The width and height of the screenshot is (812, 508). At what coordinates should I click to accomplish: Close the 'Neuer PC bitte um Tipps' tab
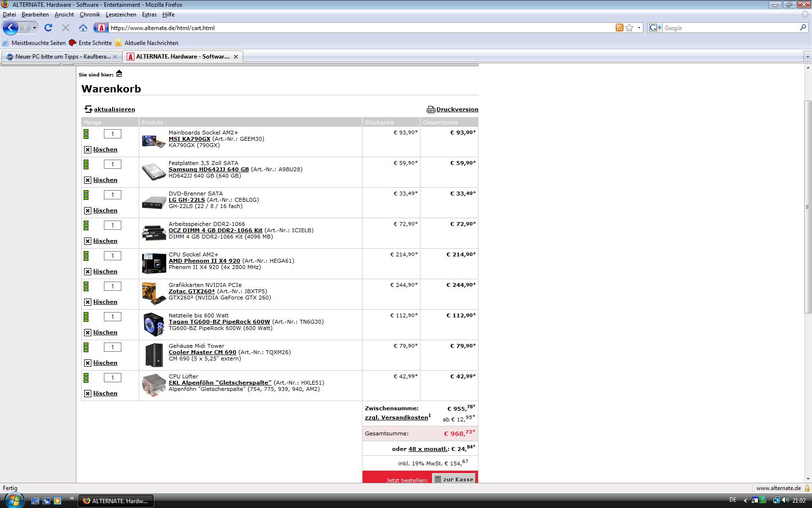[115, 57]
